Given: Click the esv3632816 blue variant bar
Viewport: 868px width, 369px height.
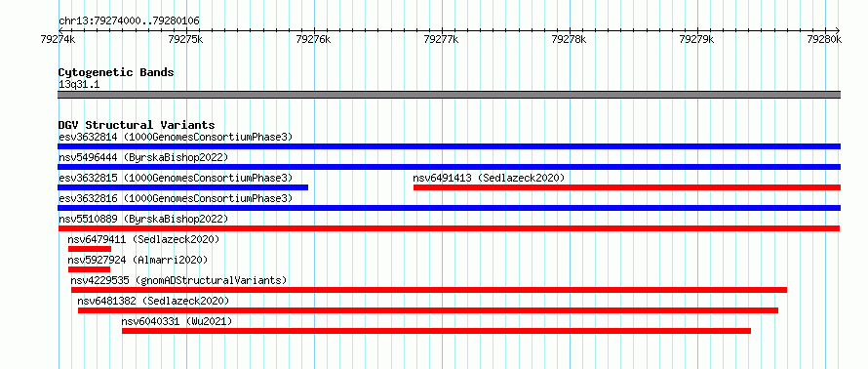Looking at the screenshot, I should pos(449,208).
